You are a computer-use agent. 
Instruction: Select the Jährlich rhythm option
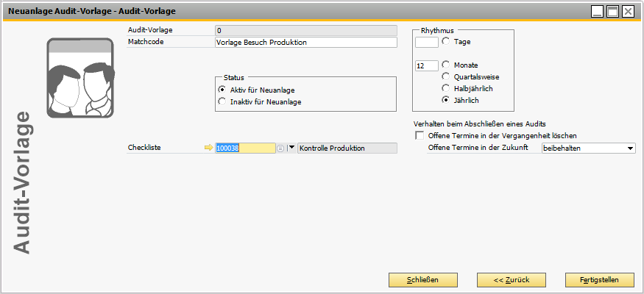click(445, 100)
